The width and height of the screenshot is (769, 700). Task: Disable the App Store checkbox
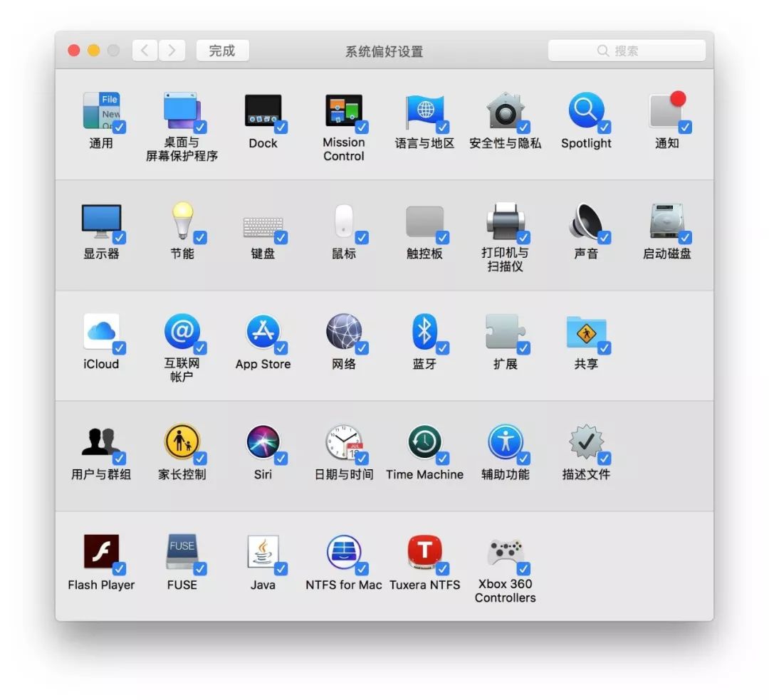pyautogui.click(x=281, y=348)
